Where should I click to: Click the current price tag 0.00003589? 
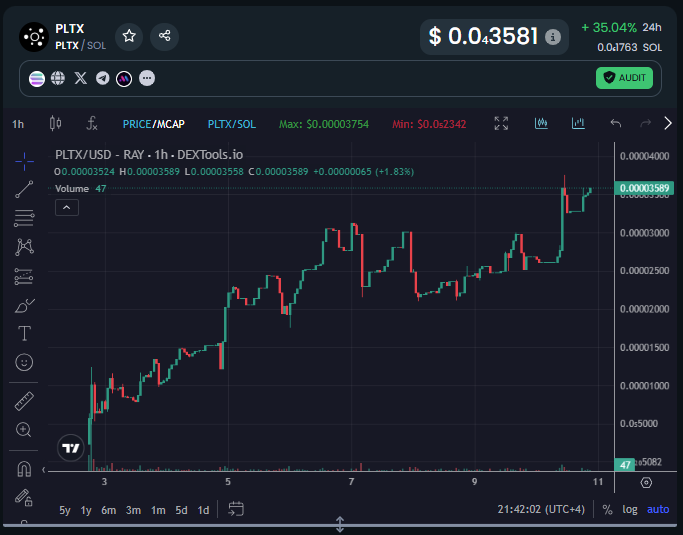(x=644, y=188)
